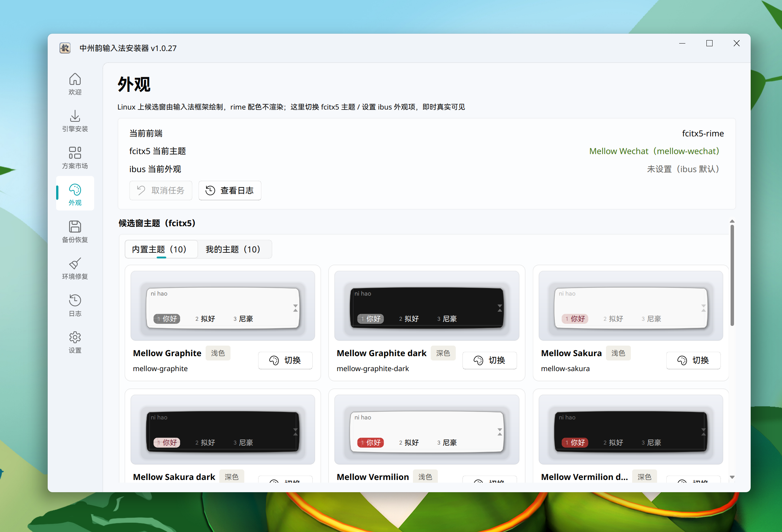This screenshot has height=532, width=782.
Task: Open 方案市场 grid icon in sidebar
Action: click(75, 153)
